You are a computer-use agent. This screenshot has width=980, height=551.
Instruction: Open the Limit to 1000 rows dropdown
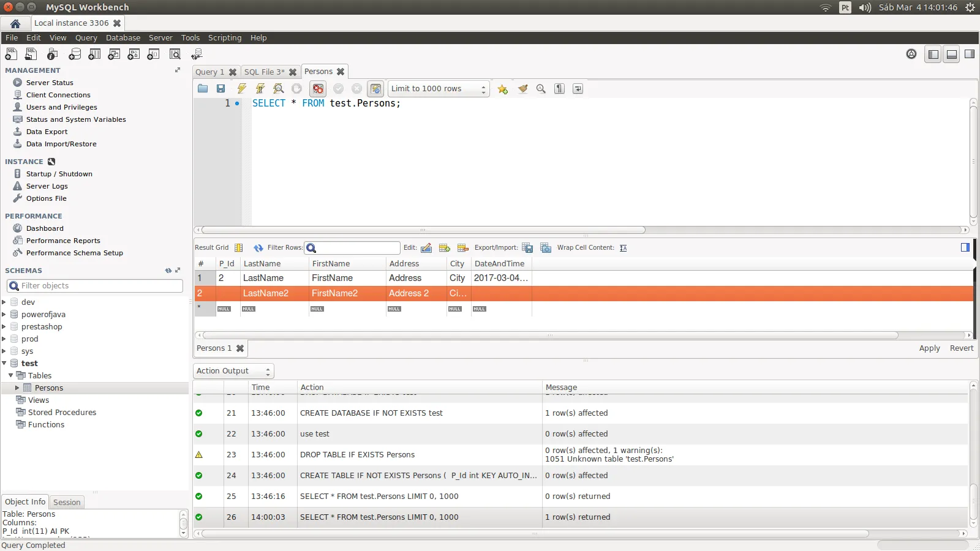point(439,89)
